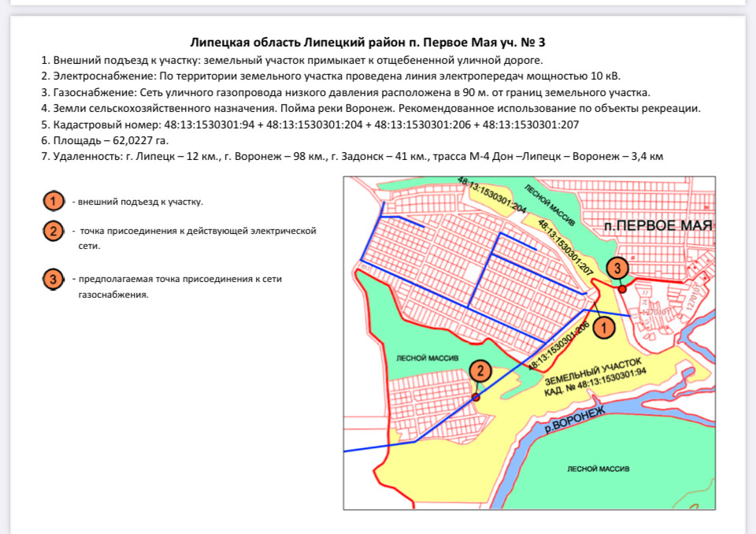Click the 'Удаленность' distances line
Screen dimensions: 756x534
(352, 156)
